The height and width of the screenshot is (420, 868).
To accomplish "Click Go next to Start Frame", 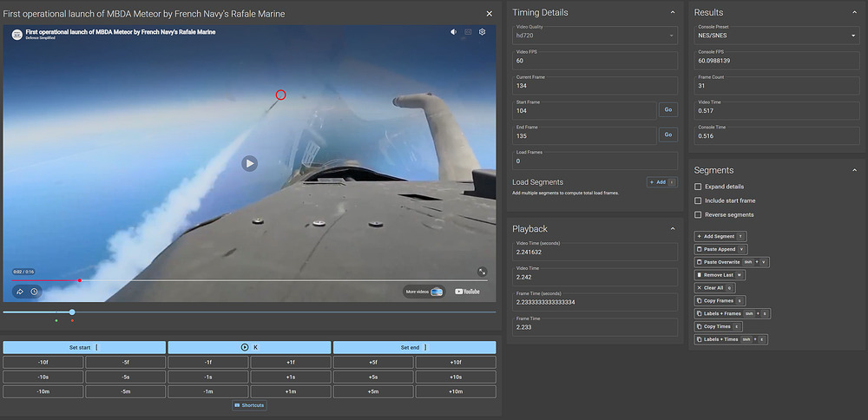I will pos(668,109).
